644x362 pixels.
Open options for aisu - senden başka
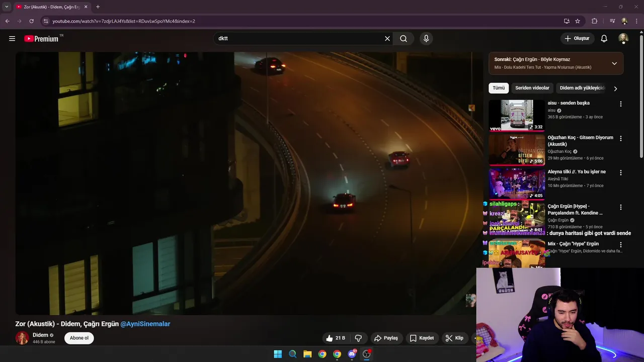(620, 104)
